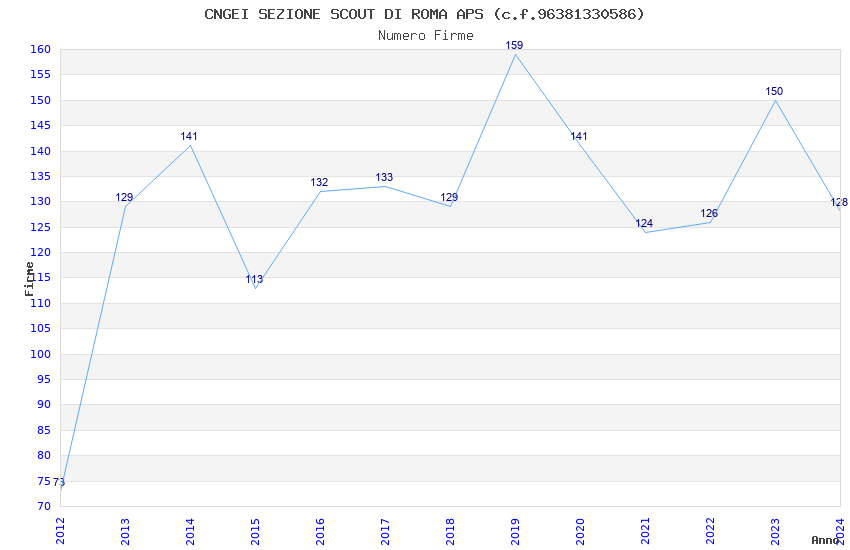Click the y-axis value 105

[41, 329]
